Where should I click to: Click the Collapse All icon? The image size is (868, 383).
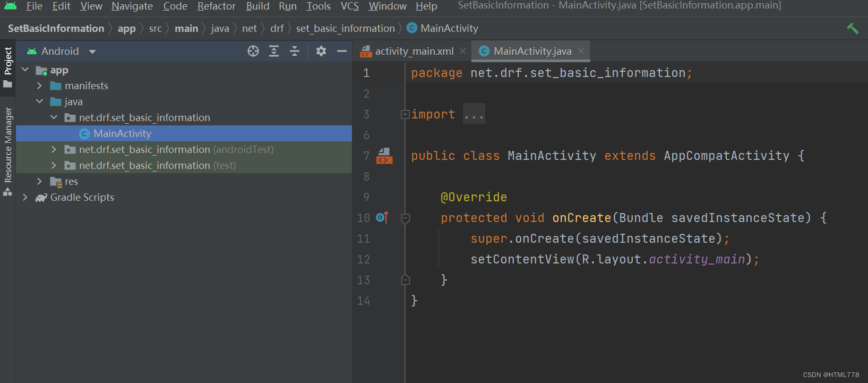point(295,51)
